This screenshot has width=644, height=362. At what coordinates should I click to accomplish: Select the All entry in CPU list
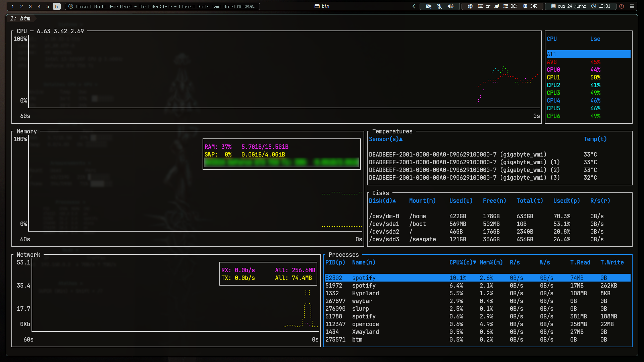pyautogui.click(x=588, y=54)
